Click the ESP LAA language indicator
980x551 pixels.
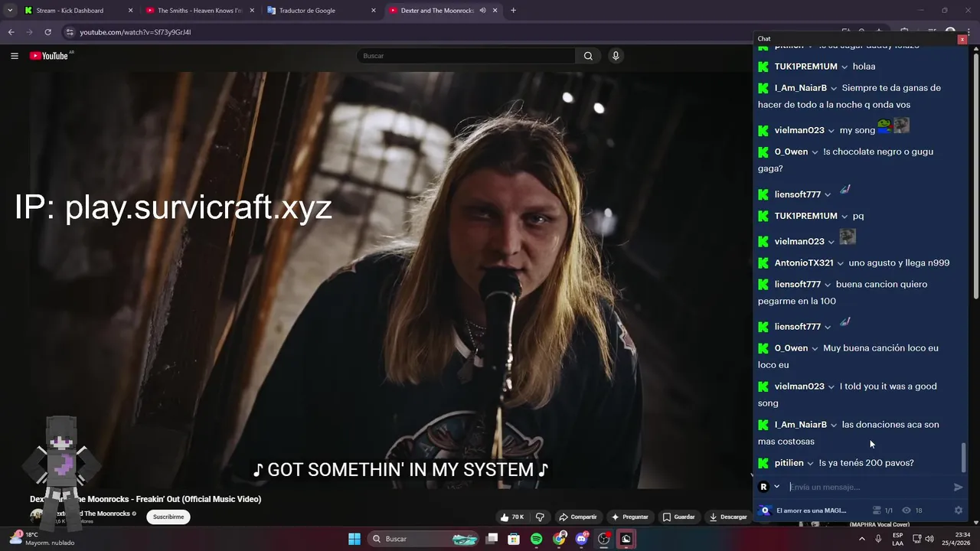point(897,539)
